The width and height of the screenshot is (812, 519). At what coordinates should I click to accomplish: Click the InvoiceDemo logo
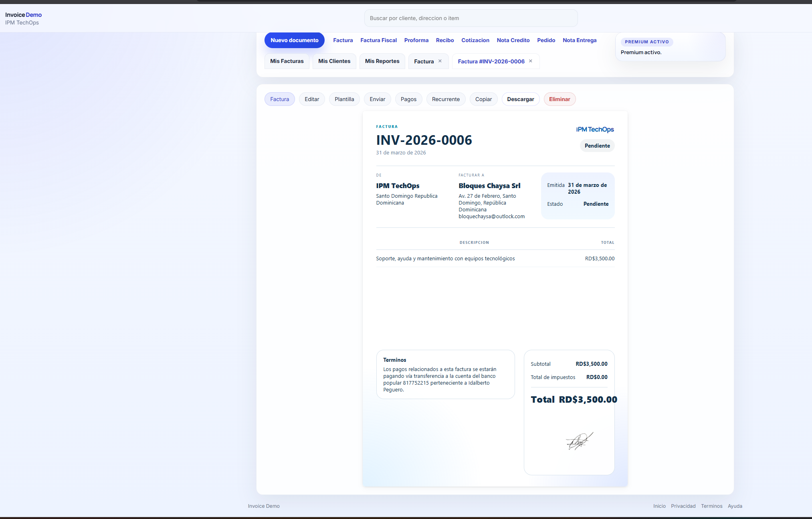point(23,14)
